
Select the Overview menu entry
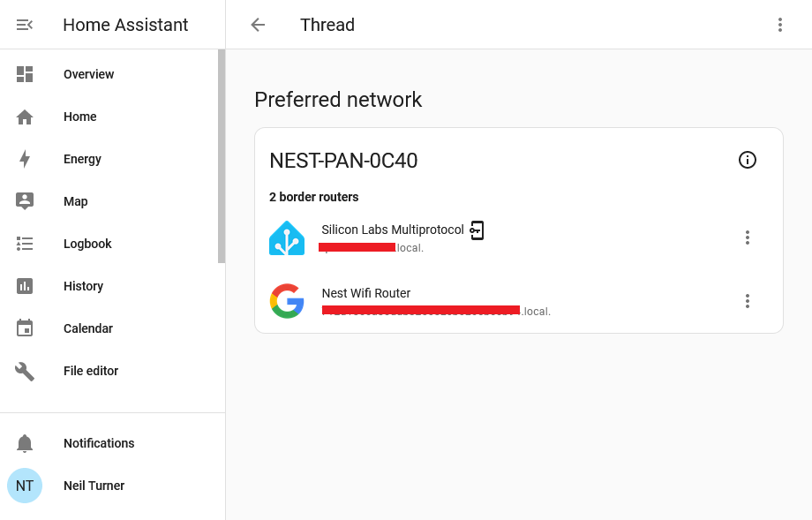[x=88, y=74]
